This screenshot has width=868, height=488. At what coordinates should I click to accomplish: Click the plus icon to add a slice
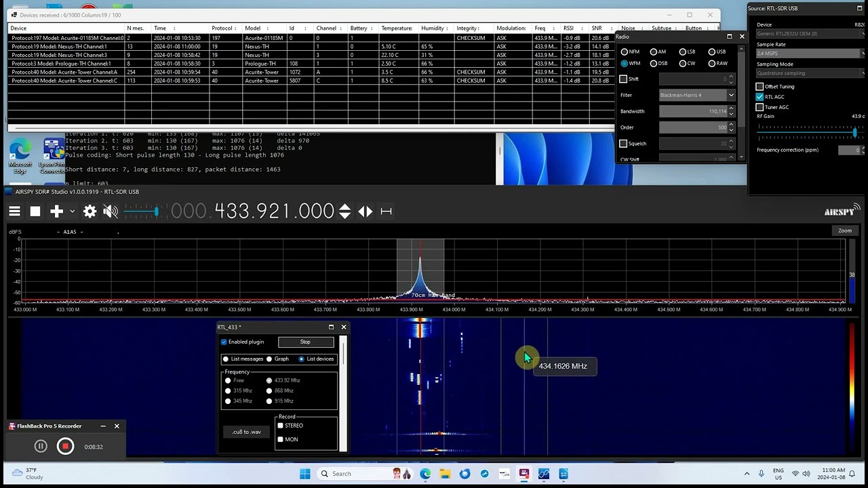pyautogui.click(x=56, y=211)
